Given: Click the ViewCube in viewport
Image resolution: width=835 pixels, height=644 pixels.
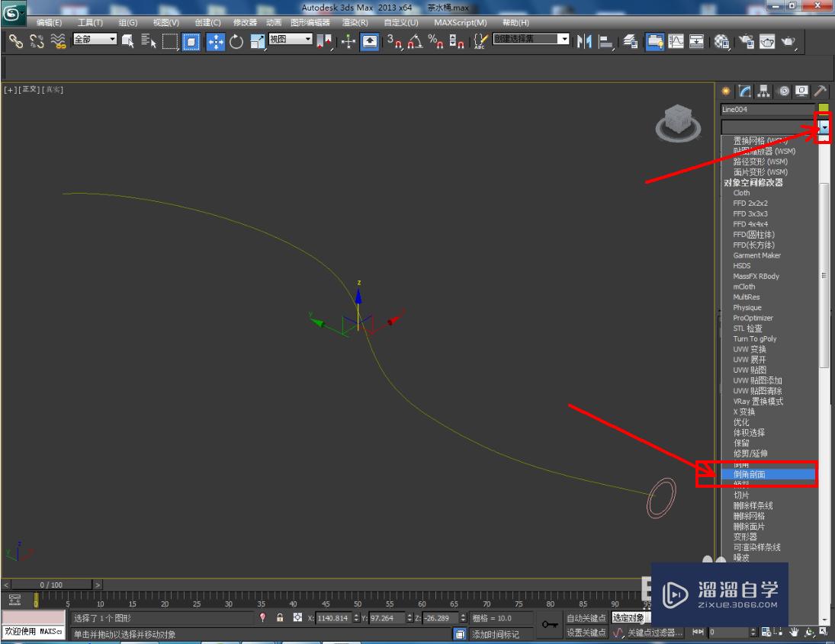Looking at the screenshot, I should (x=678, y=123).
